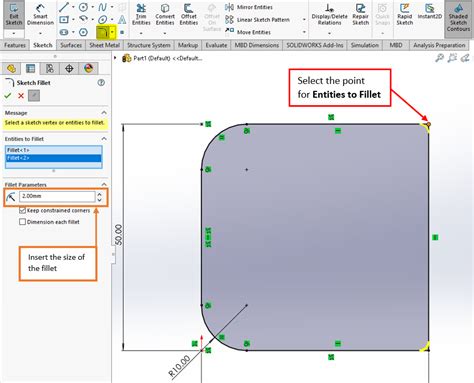Open the Move Entities dropdown arrow
Screen dimensions: 474x383
(x=304, y=32)
